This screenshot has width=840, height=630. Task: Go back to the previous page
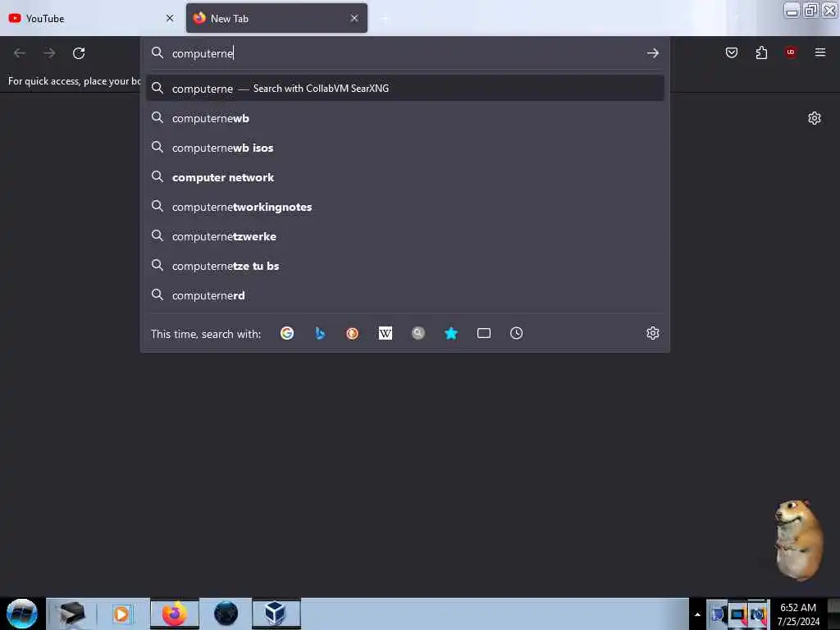[x=20, y=53]
